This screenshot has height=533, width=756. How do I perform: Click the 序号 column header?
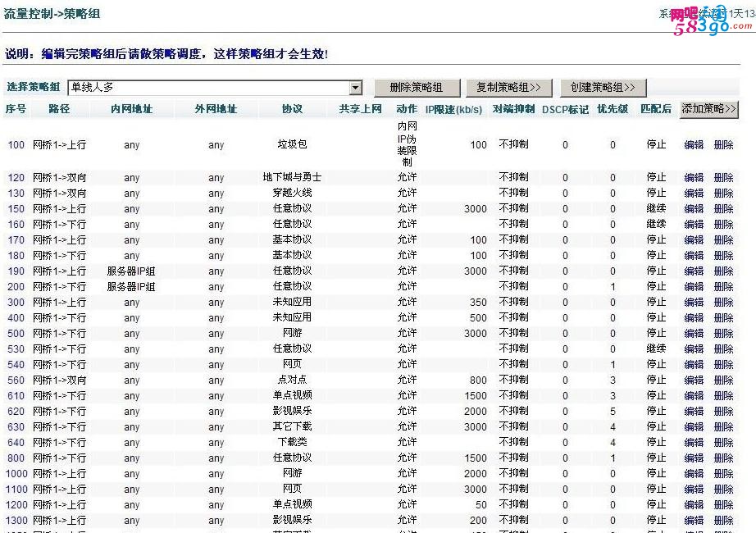coord(16,109)
